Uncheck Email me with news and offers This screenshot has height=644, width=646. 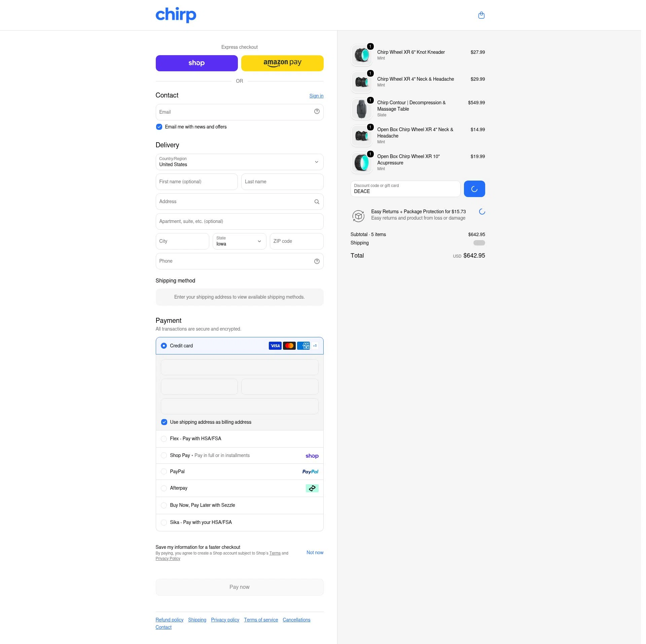159,127
